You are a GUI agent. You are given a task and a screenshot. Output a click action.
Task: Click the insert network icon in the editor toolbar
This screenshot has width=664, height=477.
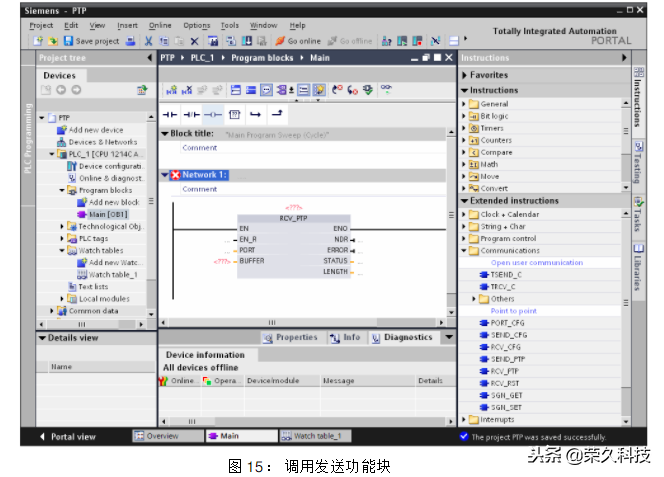click(x=172, y=90)
